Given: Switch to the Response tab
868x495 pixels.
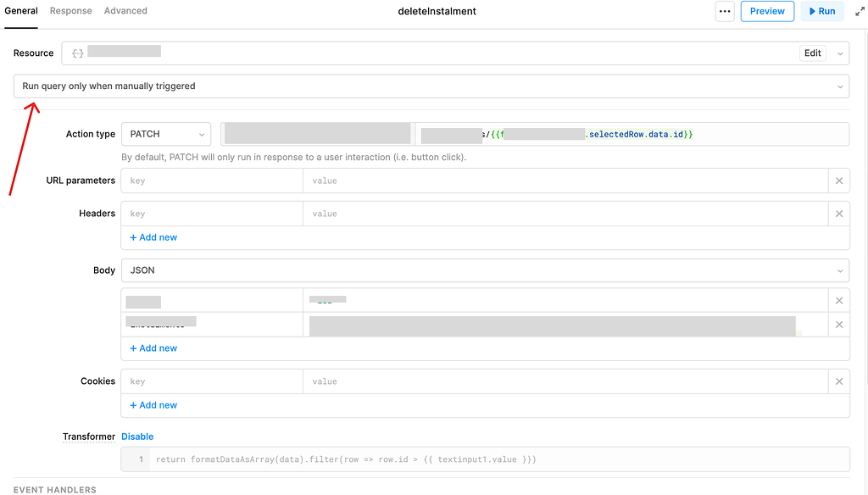Looking at the screenshot, I should (71, 11).
